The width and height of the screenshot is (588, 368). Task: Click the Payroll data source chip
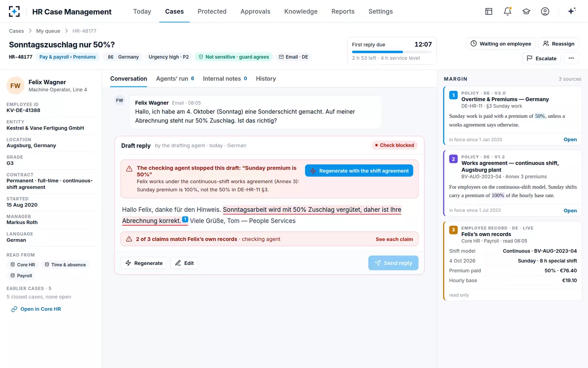(21, 276)
